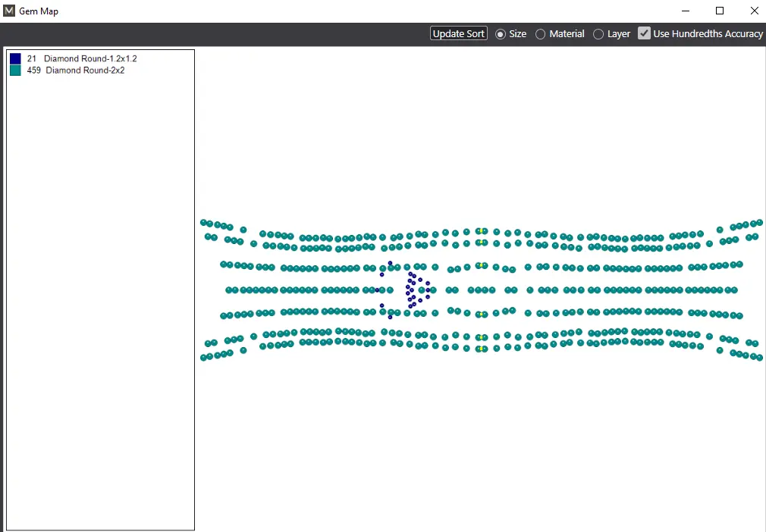Image resolution: width=766 pixels, height=532 pixels.
Task: Click the bottom-right corner teal gem
Action: (x=759, y=358)
